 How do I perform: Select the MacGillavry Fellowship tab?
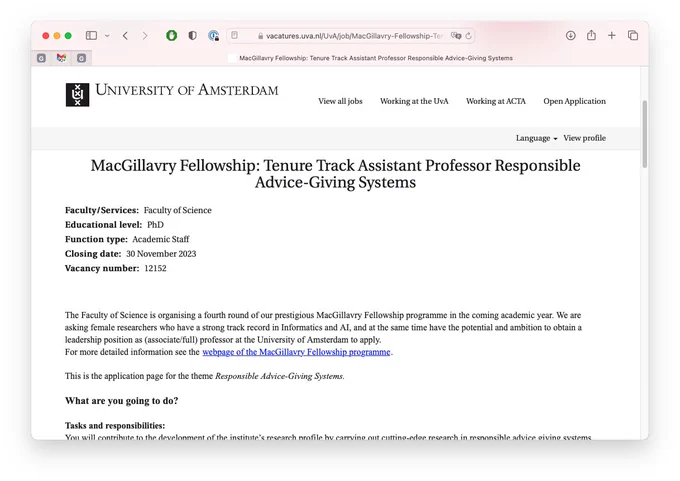point(370,58)
